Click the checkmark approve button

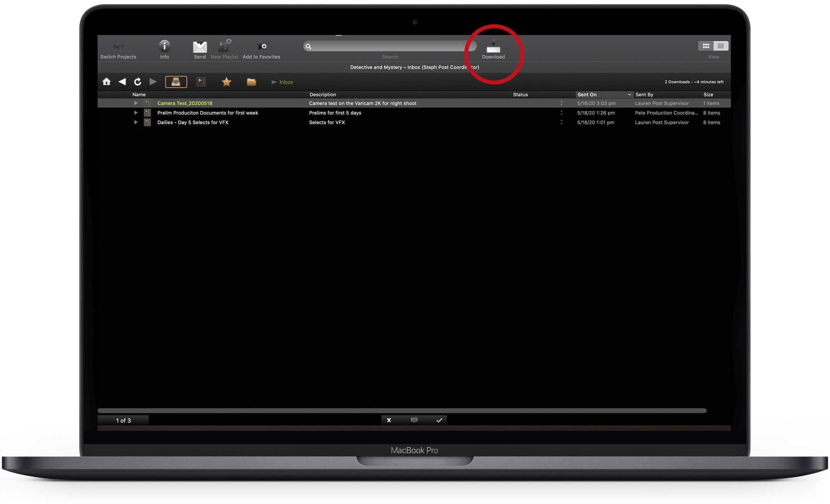(x=439, y=420)
